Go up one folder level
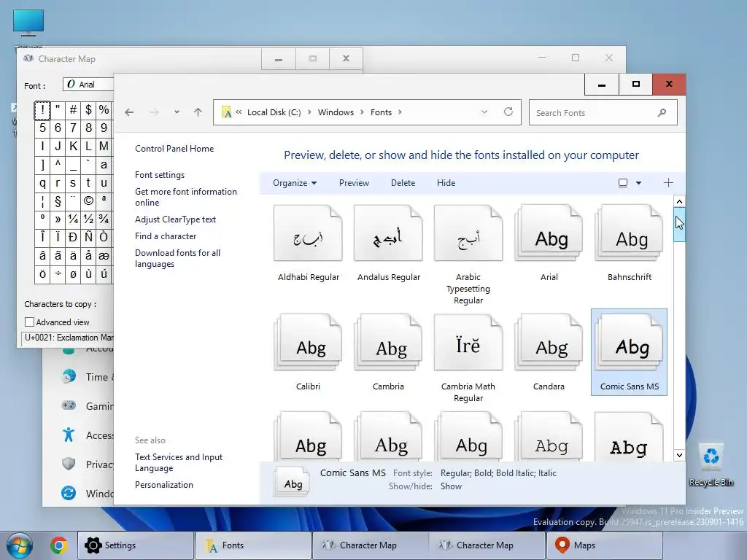The height and width of the screenshot is (560, 747). [198, 112]
